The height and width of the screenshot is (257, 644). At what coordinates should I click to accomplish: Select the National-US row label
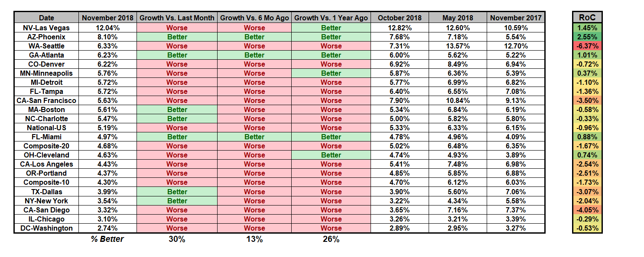(46, 128)
